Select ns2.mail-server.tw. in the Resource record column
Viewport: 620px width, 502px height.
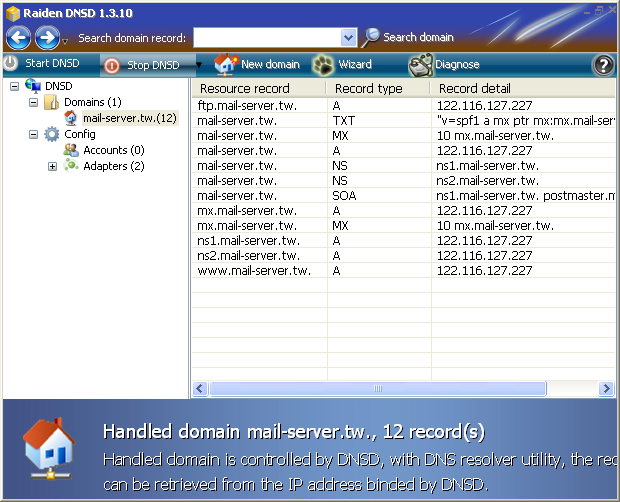248,256
